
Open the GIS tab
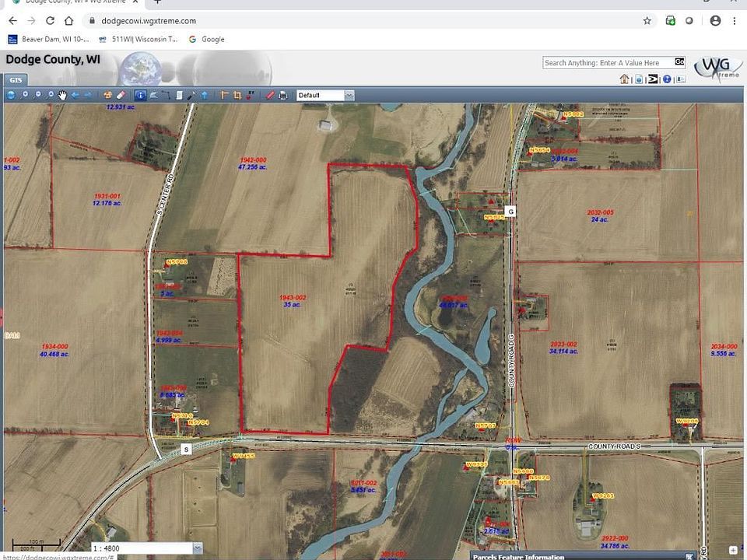tap(15, 80)
